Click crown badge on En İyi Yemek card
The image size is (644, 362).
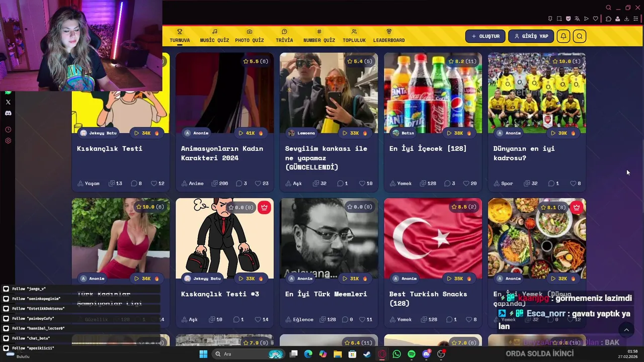577,207
